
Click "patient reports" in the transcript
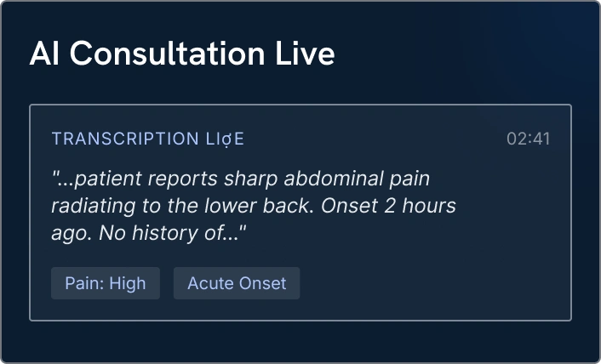(x=146, y=179)
